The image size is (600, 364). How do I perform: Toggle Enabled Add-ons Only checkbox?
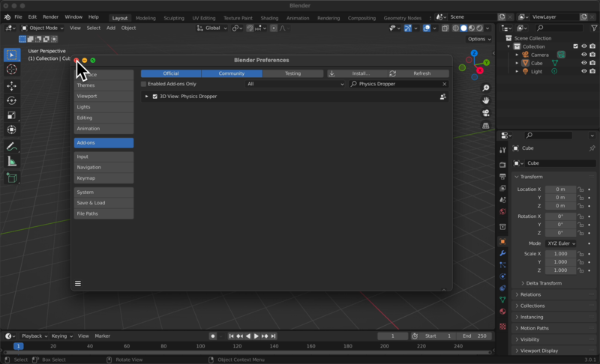(x=143, y=84)
